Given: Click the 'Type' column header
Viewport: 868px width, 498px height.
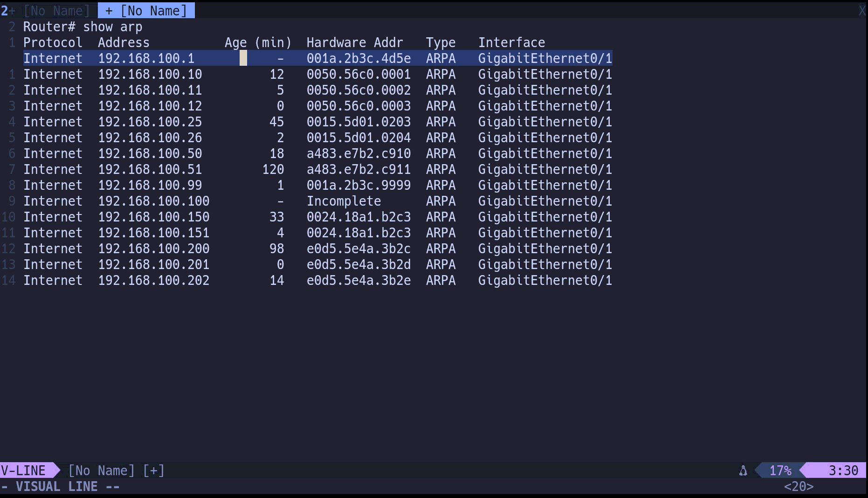Looking at the screenshot, I should (441, 42).
